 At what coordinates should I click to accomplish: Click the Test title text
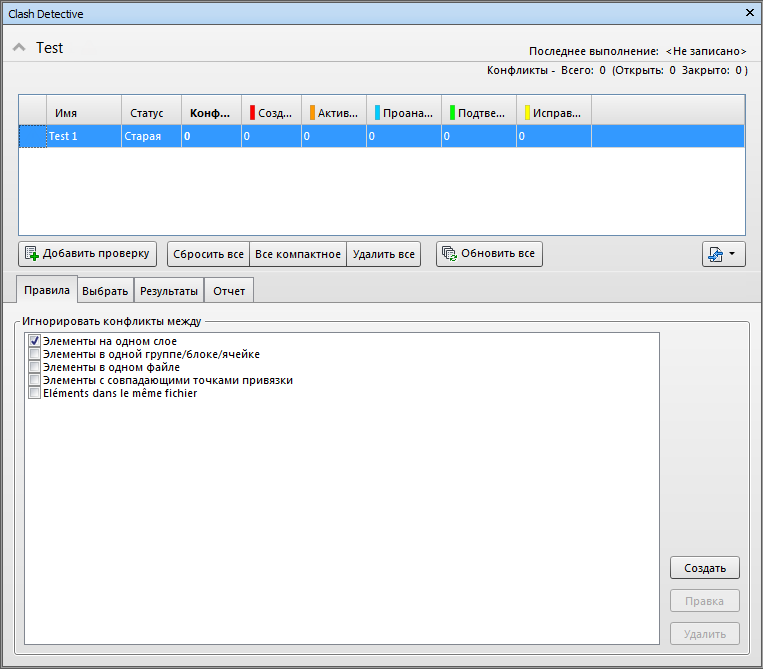pos(50,48)
